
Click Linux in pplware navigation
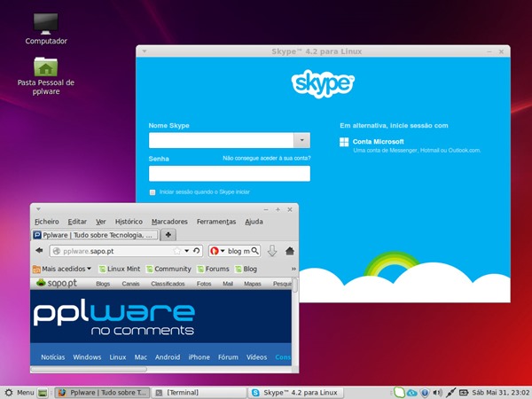(x=118, y=357)
